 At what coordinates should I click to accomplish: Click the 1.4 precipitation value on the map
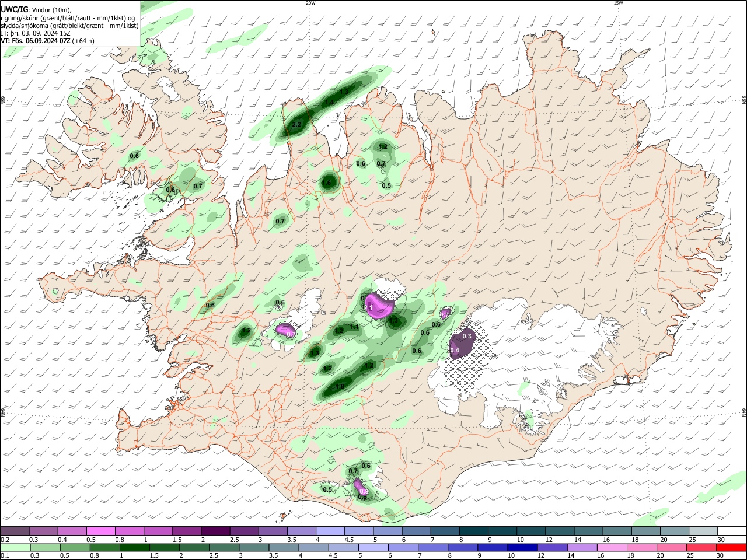[329, 103]
